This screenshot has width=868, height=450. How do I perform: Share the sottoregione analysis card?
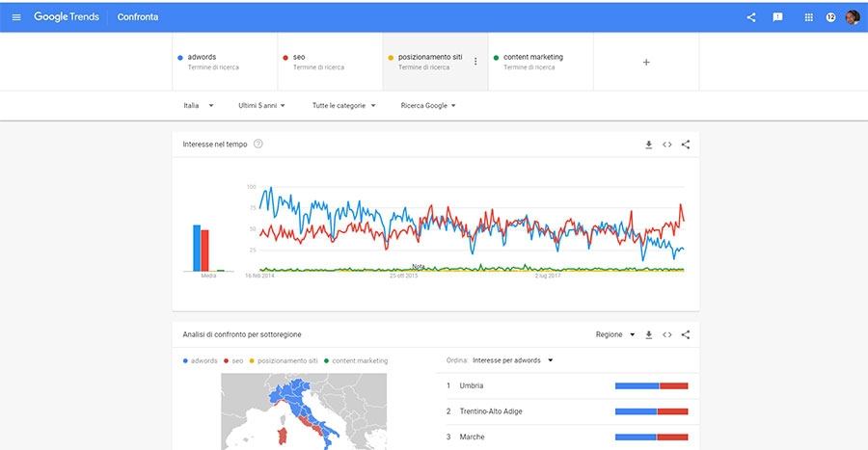686,335
